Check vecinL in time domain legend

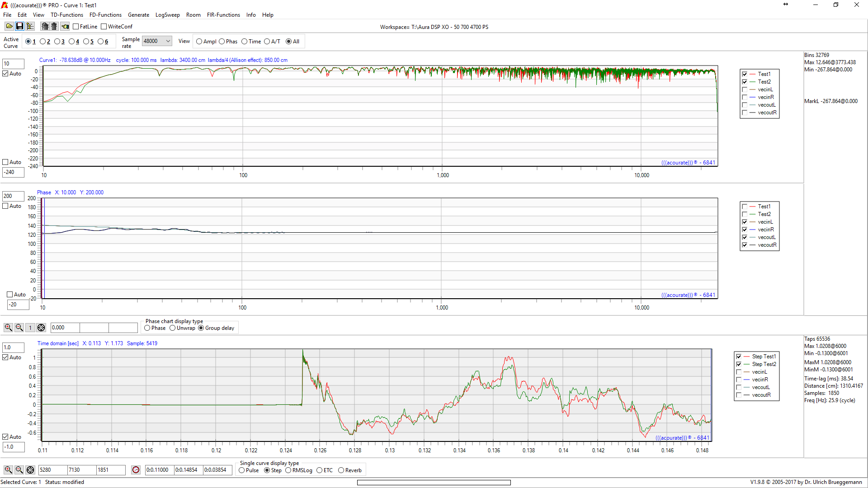739,372
